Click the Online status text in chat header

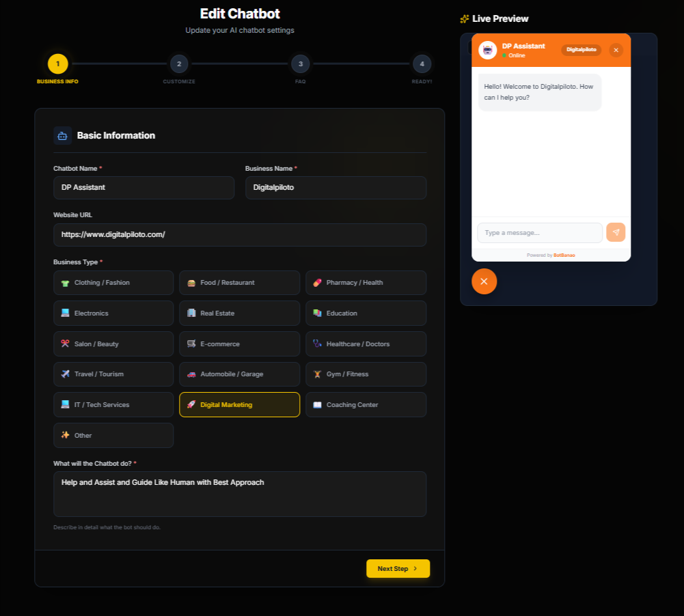pos(517,55)
